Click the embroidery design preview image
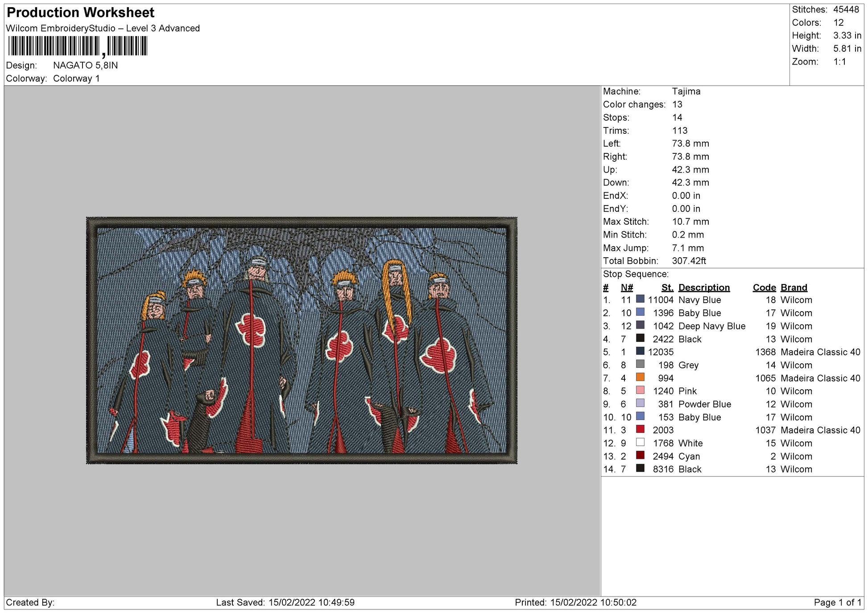This screenshot has width=868, height=613. pyautogui.click(x=302, y=341)
